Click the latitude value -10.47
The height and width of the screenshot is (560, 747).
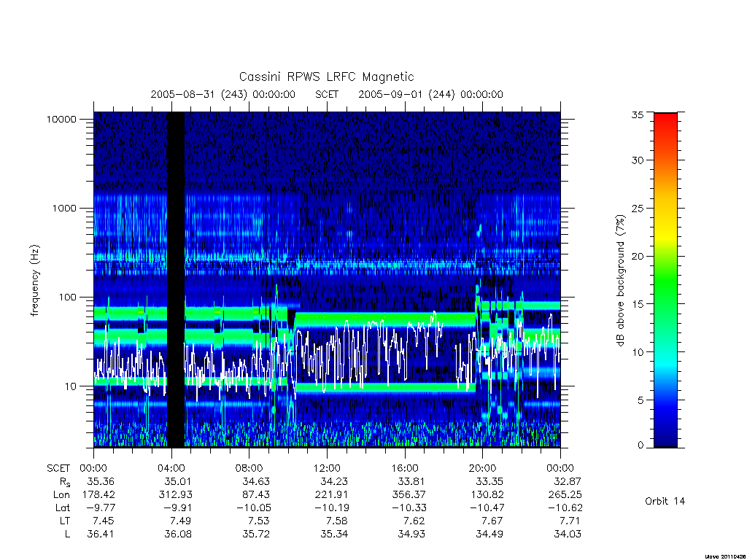(487, 508)
